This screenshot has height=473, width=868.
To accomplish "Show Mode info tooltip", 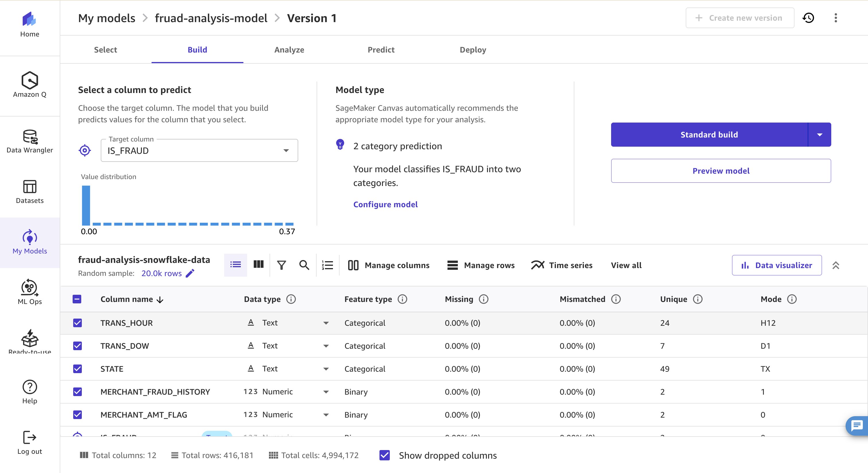I will (x=792, y=299).
